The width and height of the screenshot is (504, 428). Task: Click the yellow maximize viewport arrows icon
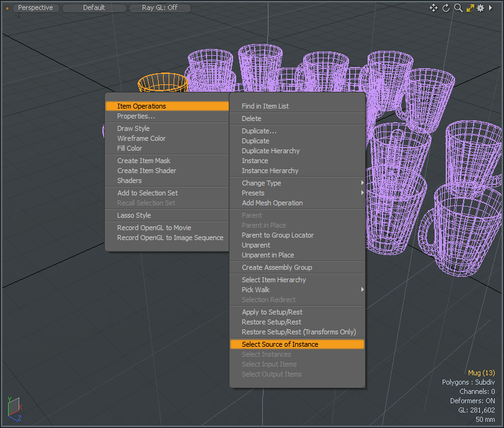[x=470, y=8]
